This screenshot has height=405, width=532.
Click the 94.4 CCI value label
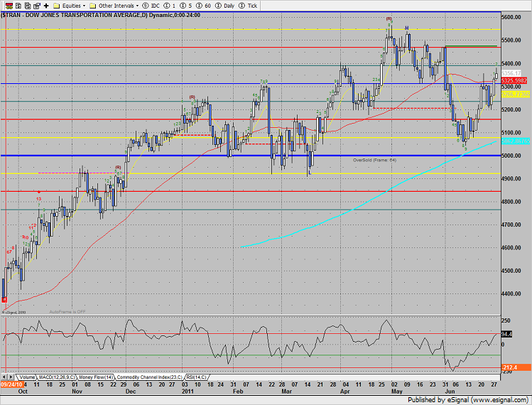tap(506, 335)
